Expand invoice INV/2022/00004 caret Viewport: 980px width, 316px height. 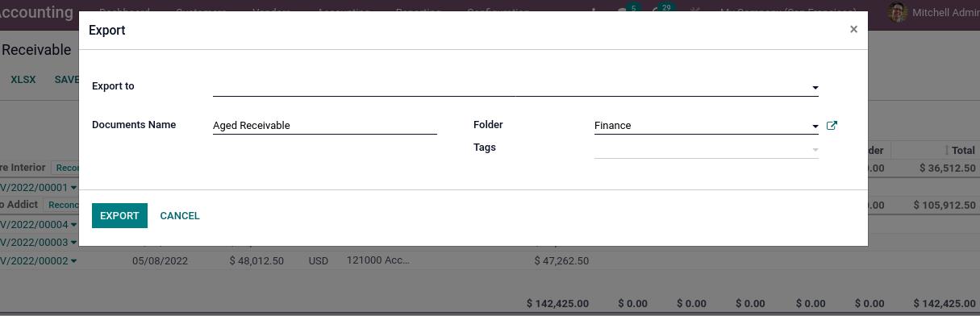(73, 225)
